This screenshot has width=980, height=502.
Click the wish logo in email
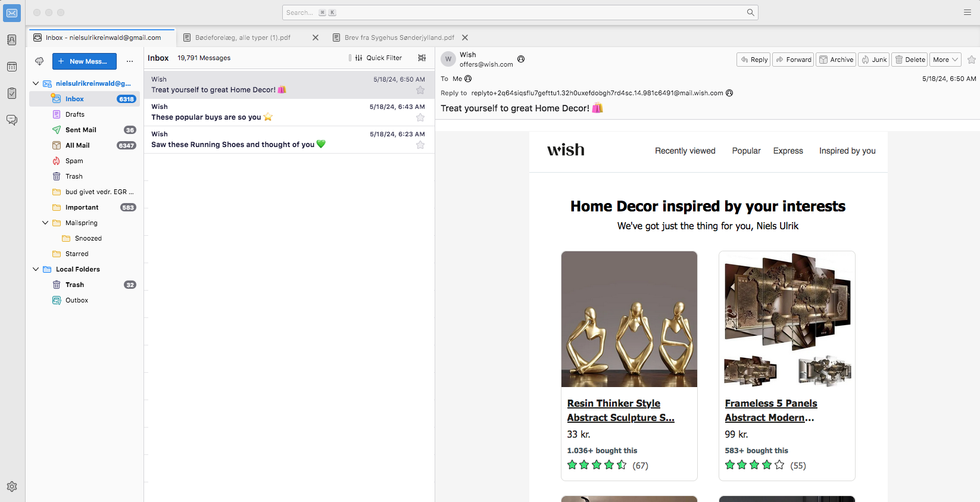tap(566, 149)
